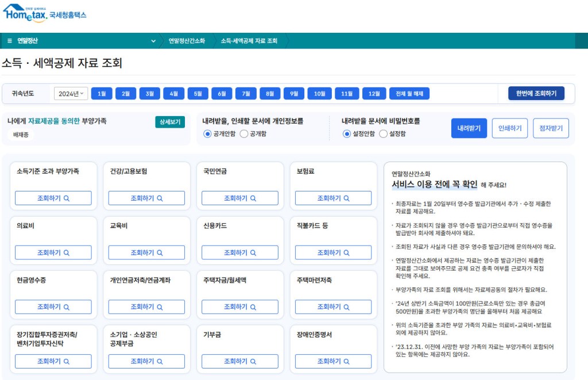
Task: Open the hamburger menu beside 연말정산
Action: 10,41
